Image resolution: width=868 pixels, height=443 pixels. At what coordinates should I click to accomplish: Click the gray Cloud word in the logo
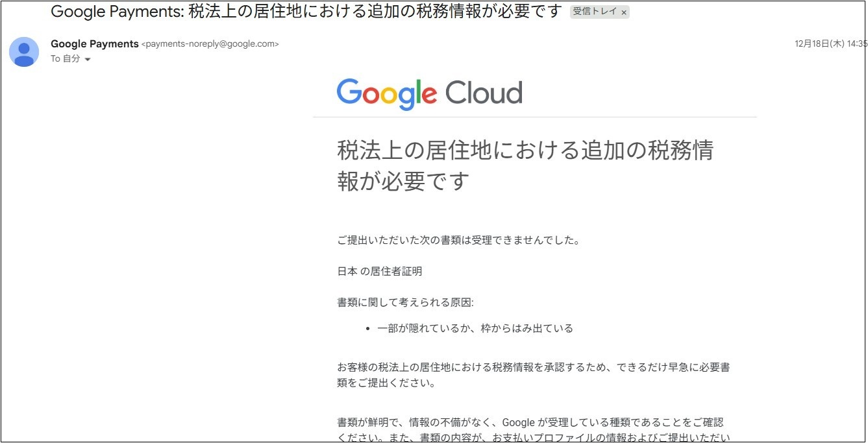pos(484,93)
